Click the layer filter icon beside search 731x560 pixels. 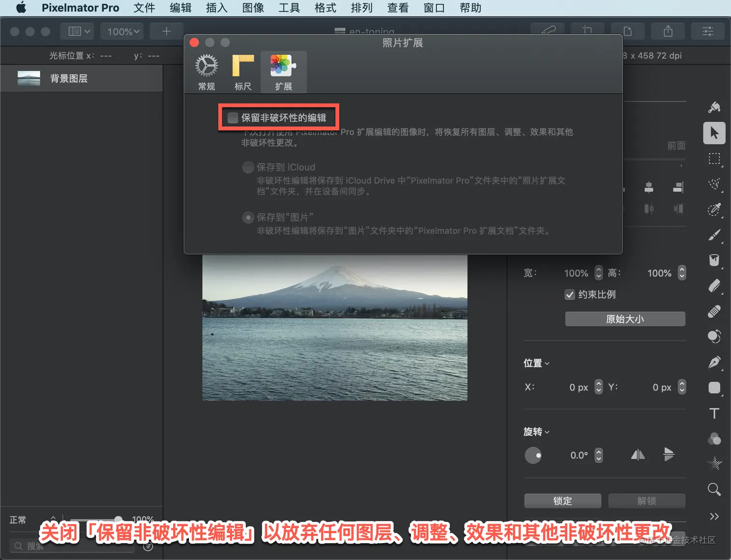point(148,546)
